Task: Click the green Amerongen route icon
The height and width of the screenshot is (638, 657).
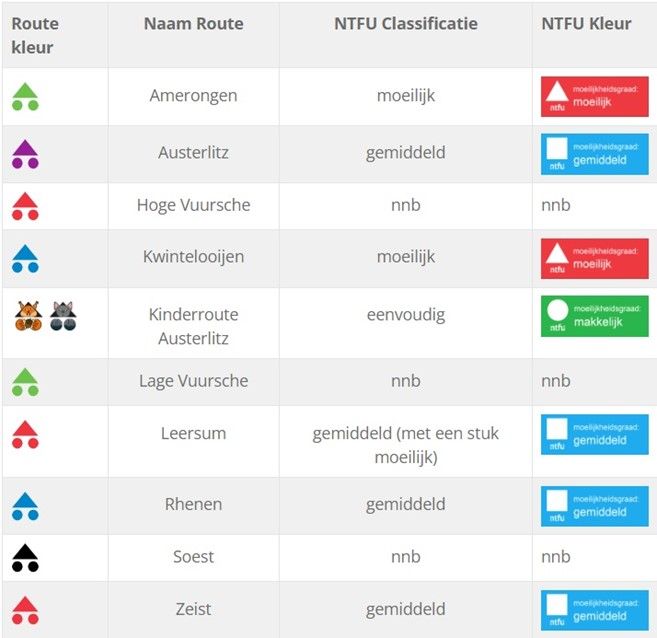Action: [x=25, y=97]
